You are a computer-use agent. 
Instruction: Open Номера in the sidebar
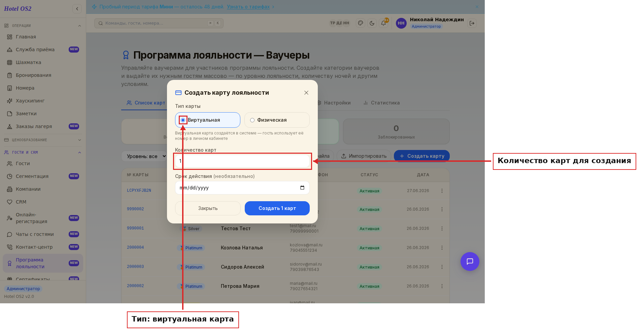coord(43,88)
